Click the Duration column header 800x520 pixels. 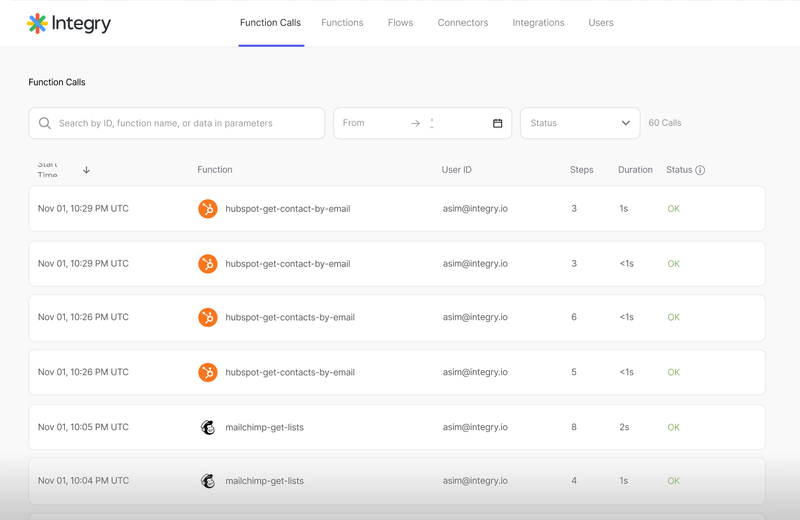635,169
